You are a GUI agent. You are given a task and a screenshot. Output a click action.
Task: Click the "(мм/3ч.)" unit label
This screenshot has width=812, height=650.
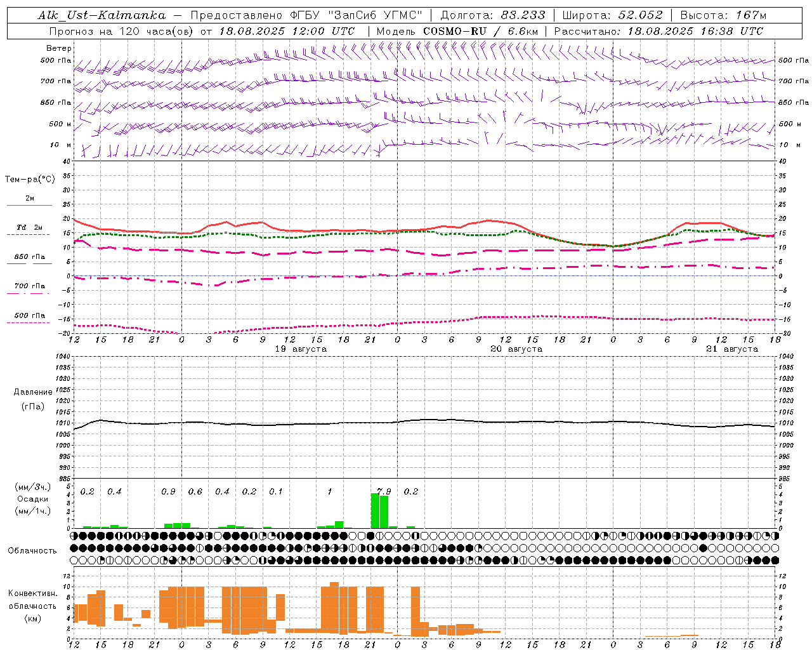point(32,487)
